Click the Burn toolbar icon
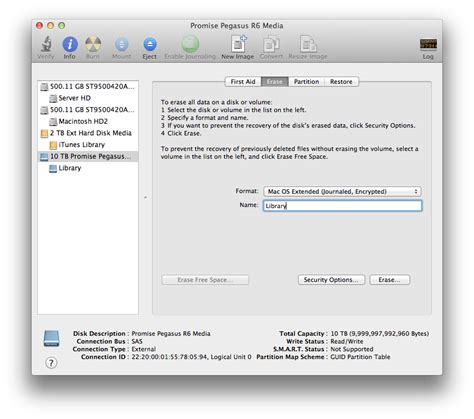 click(x=93, y=44)
